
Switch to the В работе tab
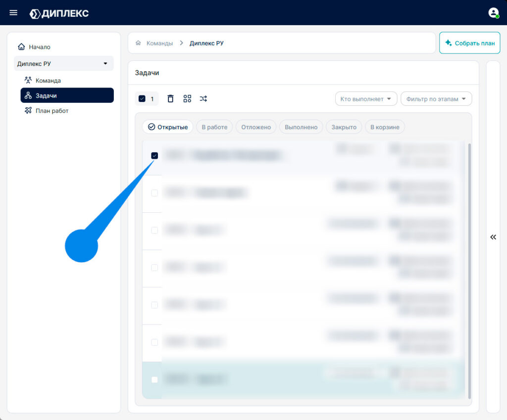pos(214,127)
